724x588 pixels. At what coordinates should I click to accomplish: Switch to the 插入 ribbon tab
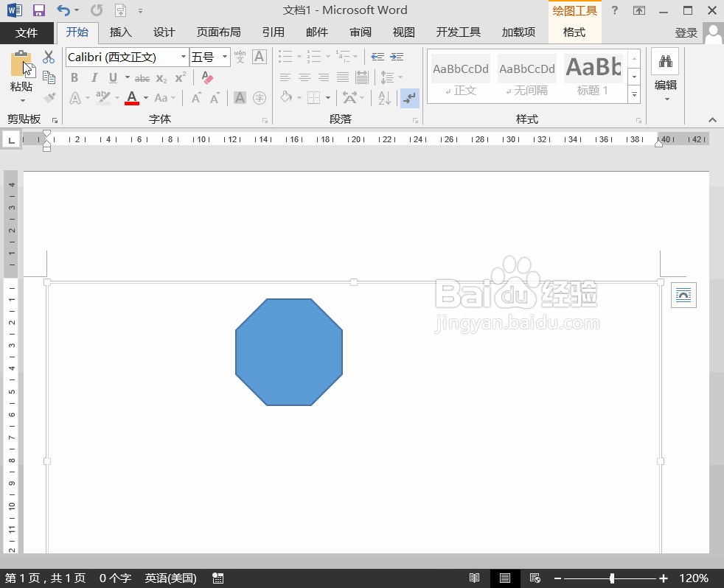pos(120,32)
